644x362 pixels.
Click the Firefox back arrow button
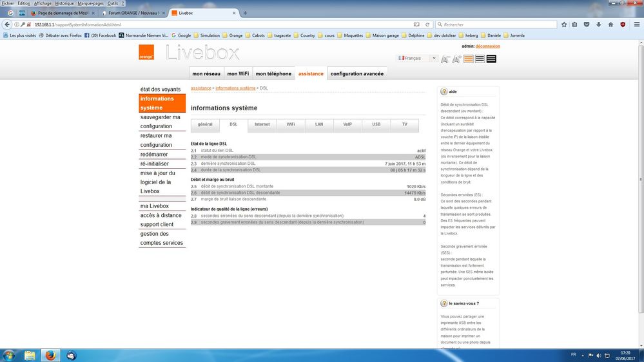[7, 24]
